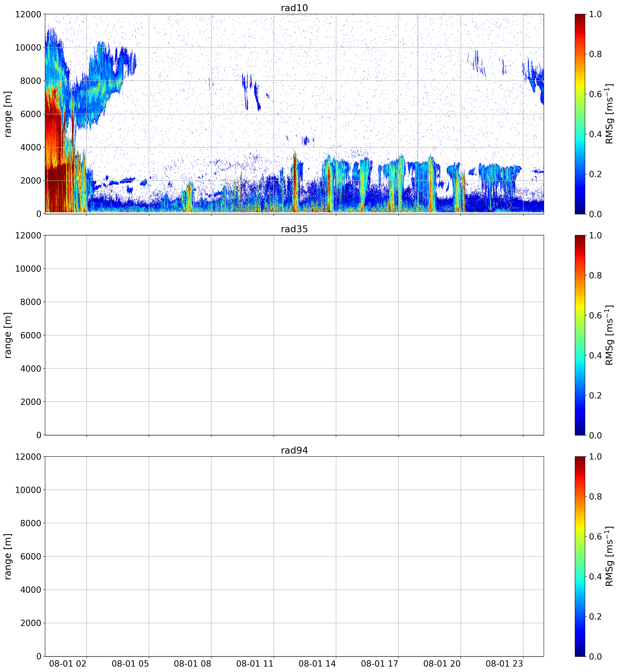Click the 4000 range tick of rad10 panel
Image resolution: width=619 pixels, height=672 pixels.
(x=31, y=147)
